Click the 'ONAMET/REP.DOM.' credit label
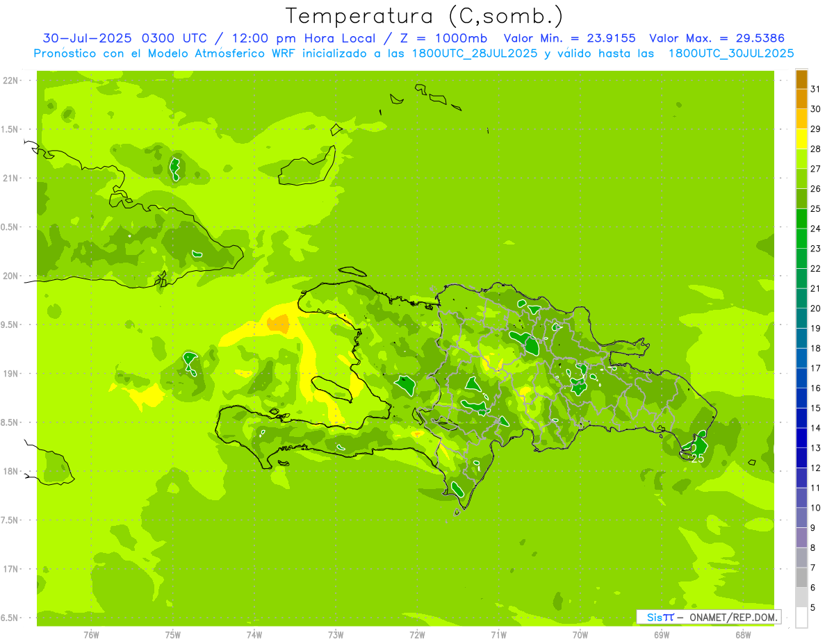This screenshot has width=834, height=644. click(733, 617)
